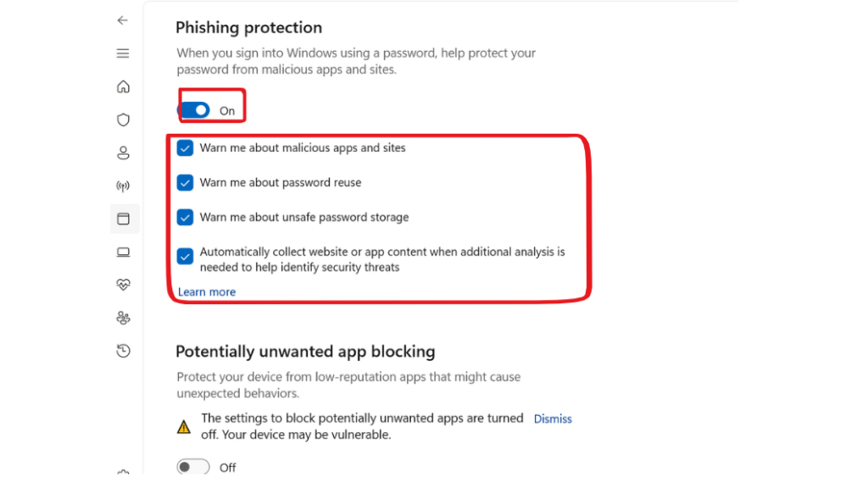Uncheck Automatically collect website or app content

(x=185, y=257)
